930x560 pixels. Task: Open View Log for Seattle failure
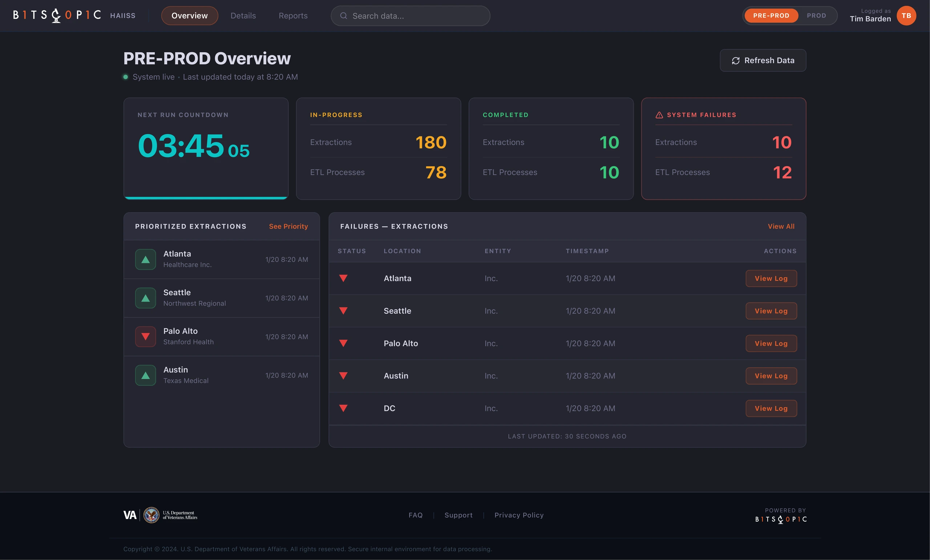tap(771, 311)
